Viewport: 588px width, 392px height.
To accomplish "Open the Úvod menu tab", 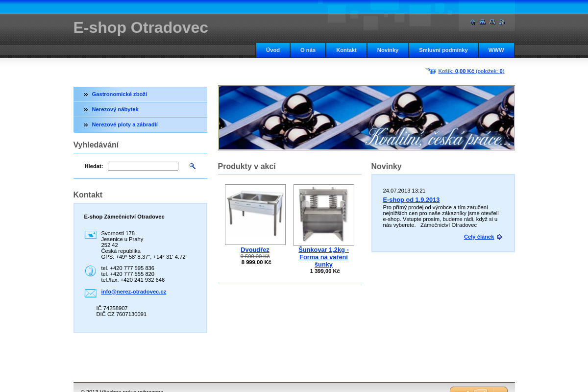I will point(273,50).
